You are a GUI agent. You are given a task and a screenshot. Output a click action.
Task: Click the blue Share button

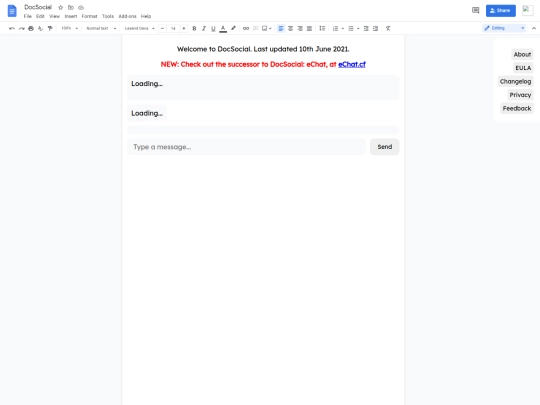[501, 10]
